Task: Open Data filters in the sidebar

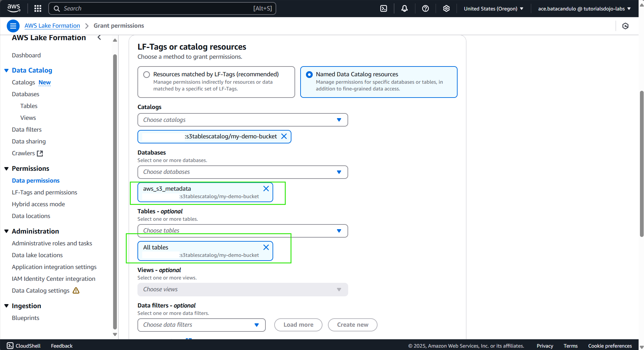Action: click(27, 130)
